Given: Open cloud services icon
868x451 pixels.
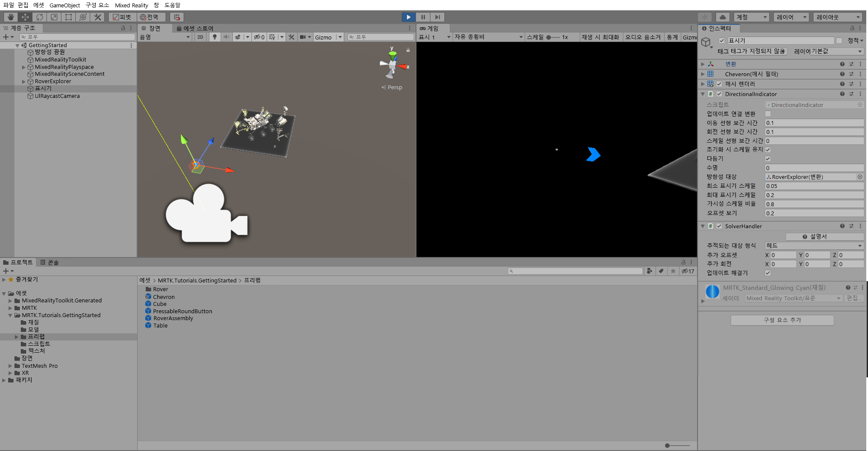Looking at the screenshot, I should pos(722,17).
